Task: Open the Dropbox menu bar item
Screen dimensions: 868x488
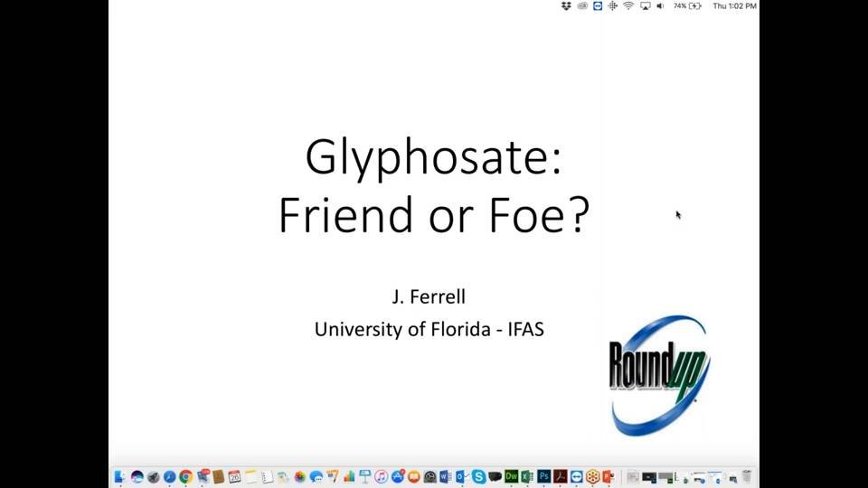Action: (566, 6)
